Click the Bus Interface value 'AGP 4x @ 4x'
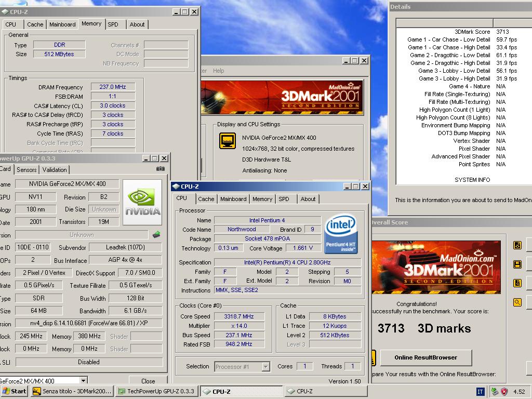The image size is (532, 399). click(125, 260)
